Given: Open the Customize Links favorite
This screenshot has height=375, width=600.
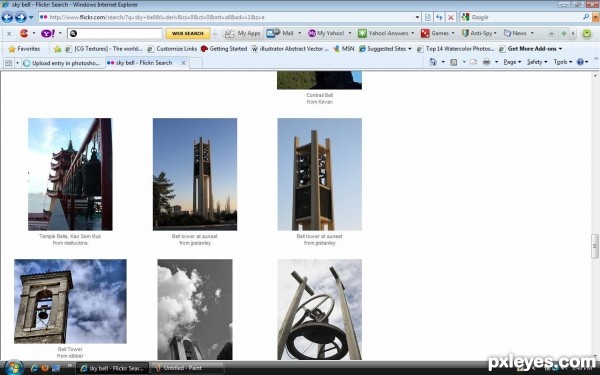Looking at the screenshot, I should pos(172,49).
